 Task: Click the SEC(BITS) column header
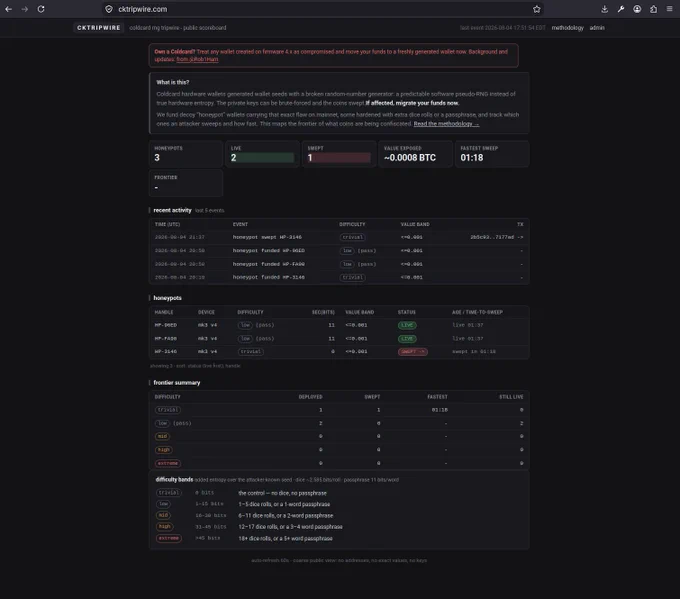[x=323, y=312]
